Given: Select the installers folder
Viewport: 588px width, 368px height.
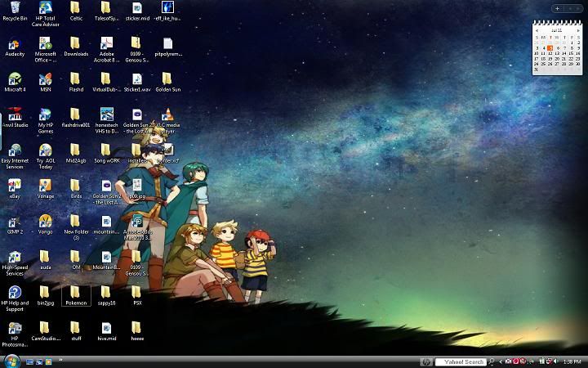Looking at the screenshot, I should pos(136,154).
